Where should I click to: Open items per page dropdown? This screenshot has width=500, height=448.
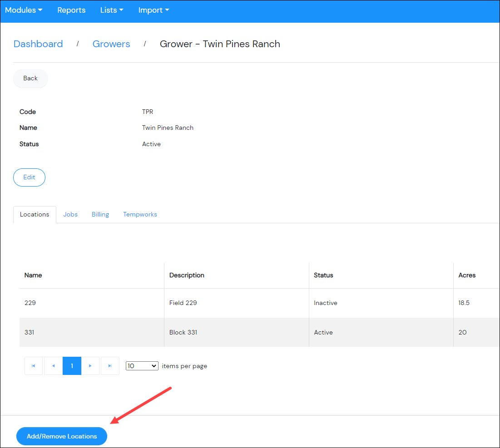pos(142,366)
